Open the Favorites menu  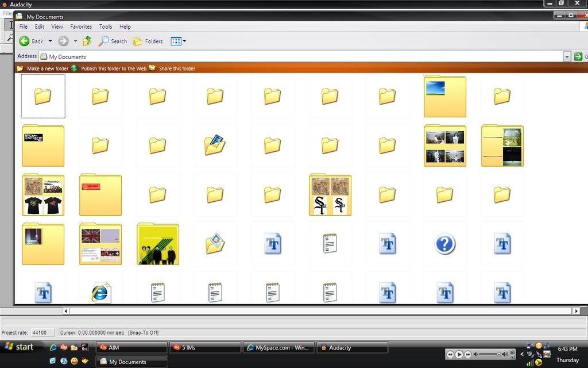(x=81, y=26)
